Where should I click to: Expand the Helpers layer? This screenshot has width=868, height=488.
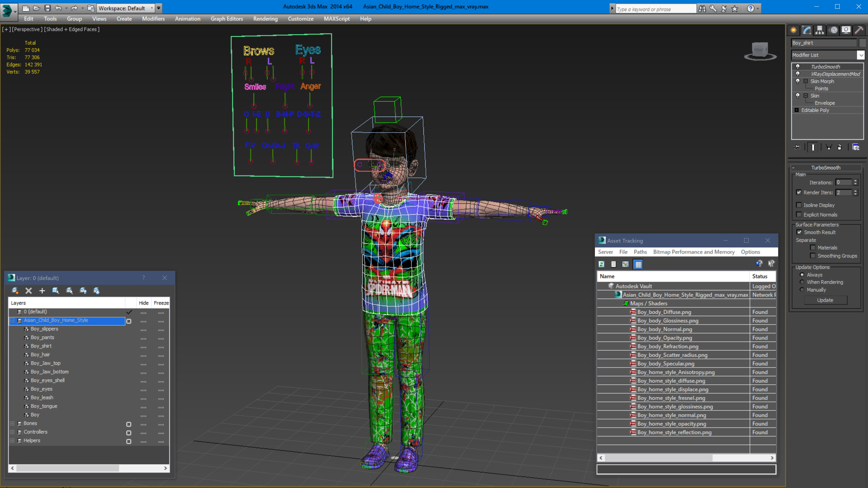pos(12,440)
